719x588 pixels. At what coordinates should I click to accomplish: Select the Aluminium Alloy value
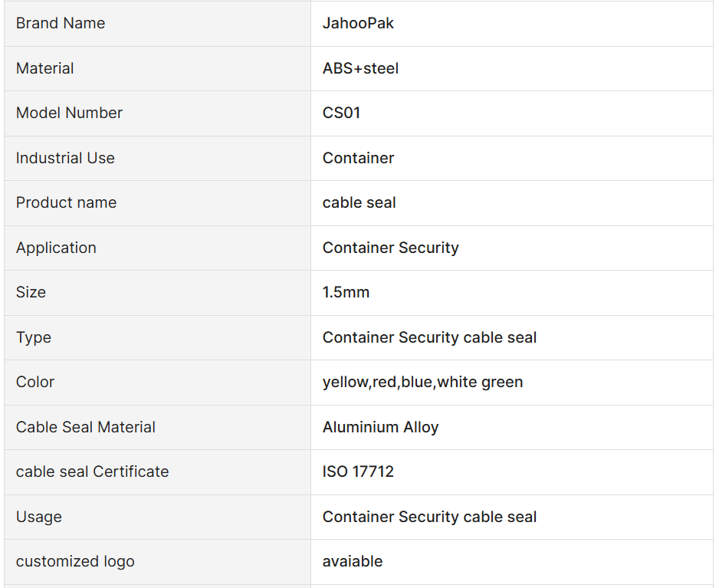point(380,427)
